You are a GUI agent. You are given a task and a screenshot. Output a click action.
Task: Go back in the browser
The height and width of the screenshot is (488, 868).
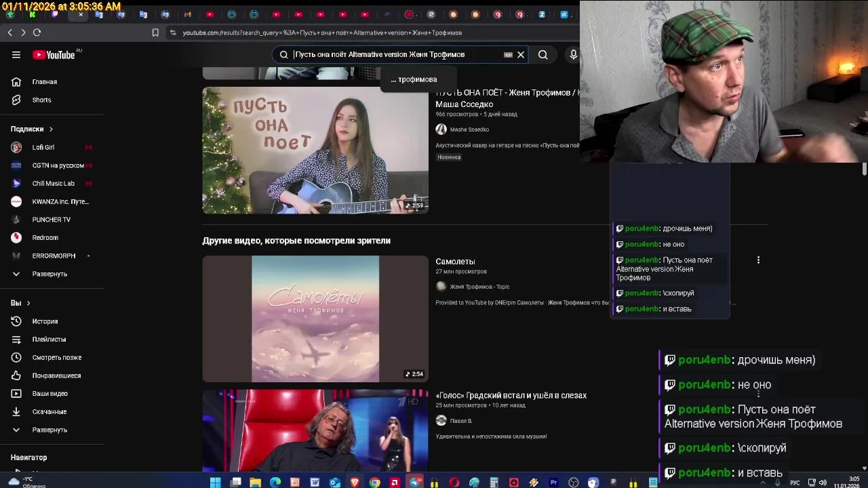[x=9, y=33]
